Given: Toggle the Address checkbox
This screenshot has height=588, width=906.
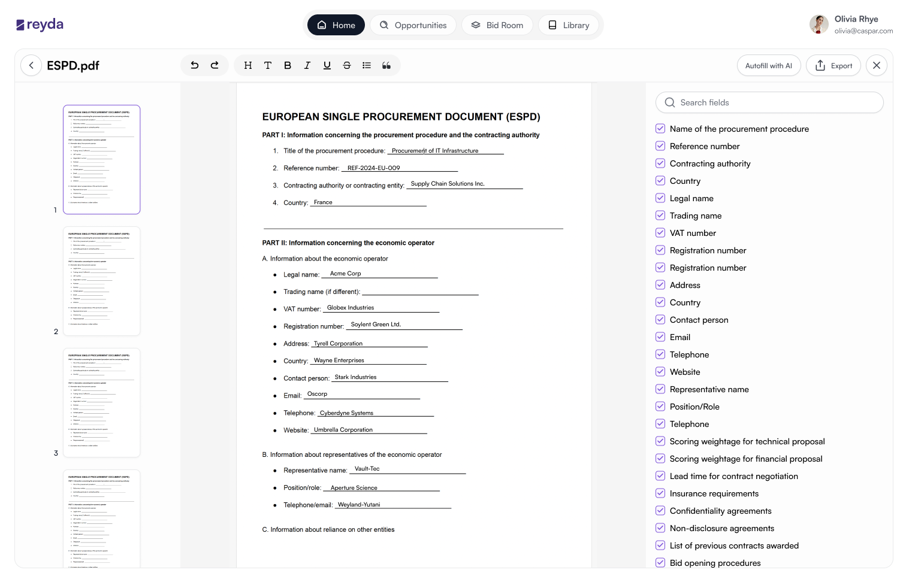Looking at the screenshot, I should [660, 285].
